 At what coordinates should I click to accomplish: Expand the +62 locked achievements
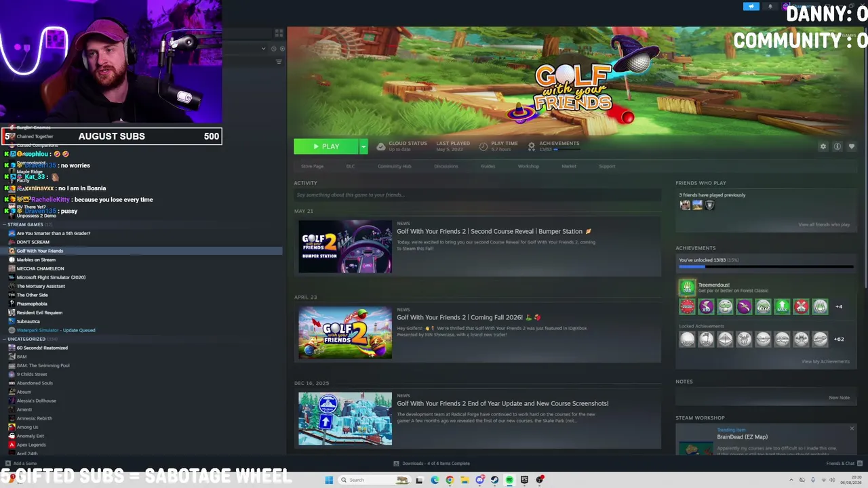point(839,339)
